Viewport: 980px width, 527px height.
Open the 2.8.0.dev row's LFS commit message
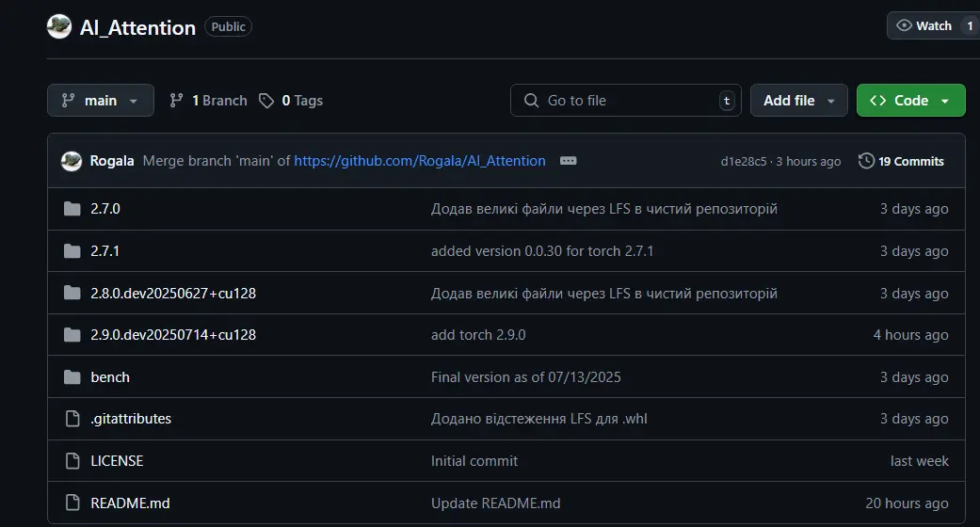tap(603, 294)
